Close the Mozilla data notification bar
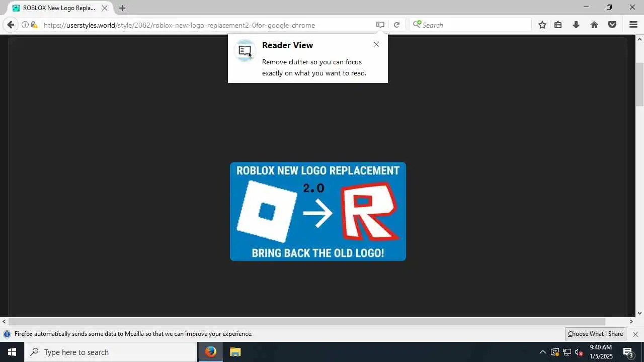Viewport: 644px width, 362px height. (x=635, y=334)
